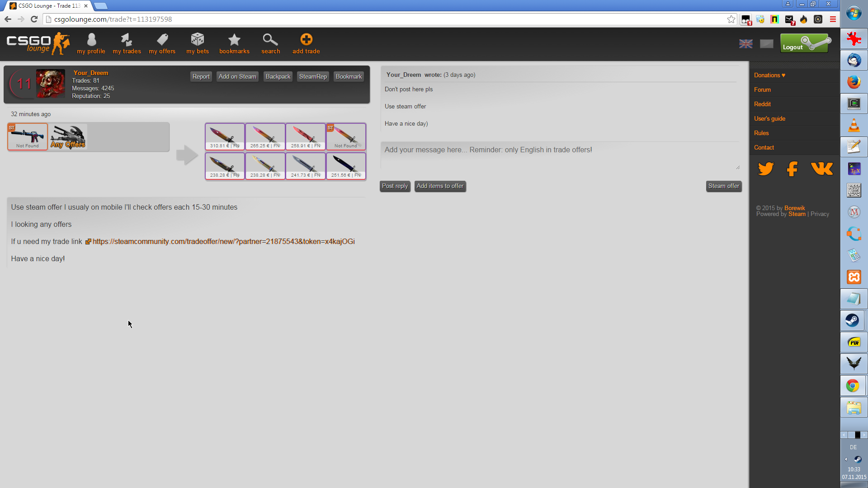Select the 310.81 € knife thumbnail
Screen dimensions: 868x488
tap(225, 136)
